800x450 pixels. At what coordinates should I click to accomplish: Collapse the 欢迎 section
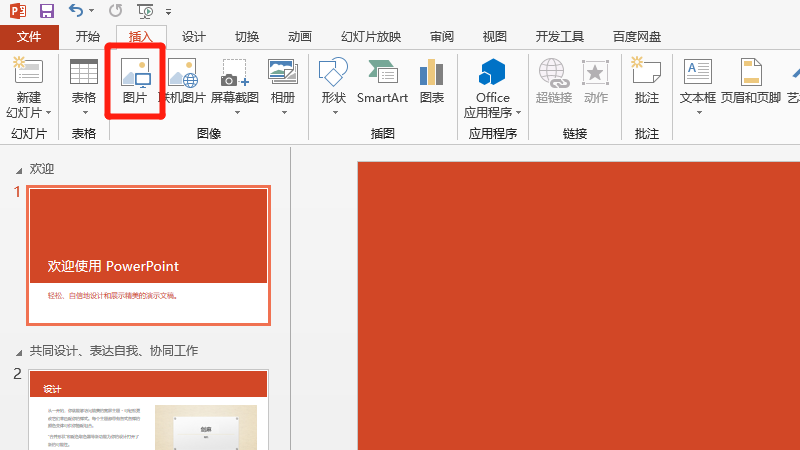point(19,170)
